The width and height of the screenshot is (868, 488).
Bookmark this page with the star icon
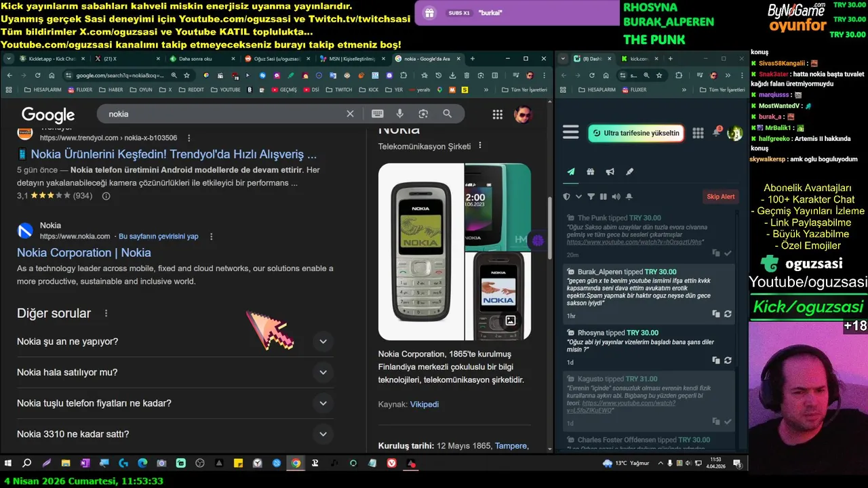tap(185, 75)
